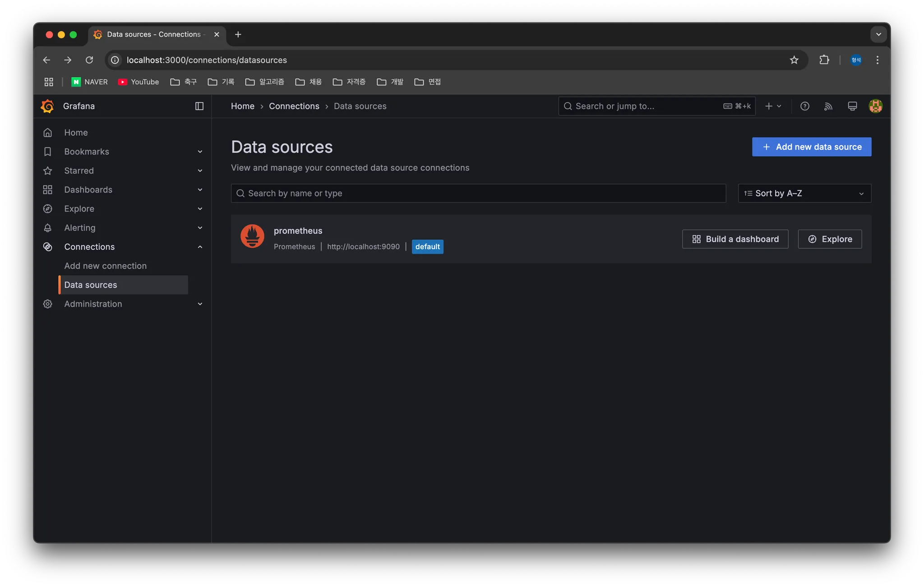Open the news feed RSS icon

828,106
